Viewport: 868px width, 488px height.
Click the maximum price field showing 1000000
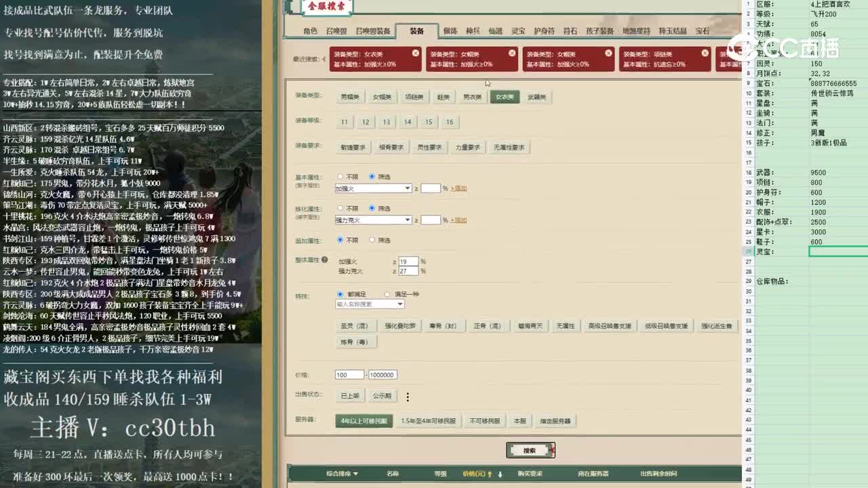coord(382,375)
